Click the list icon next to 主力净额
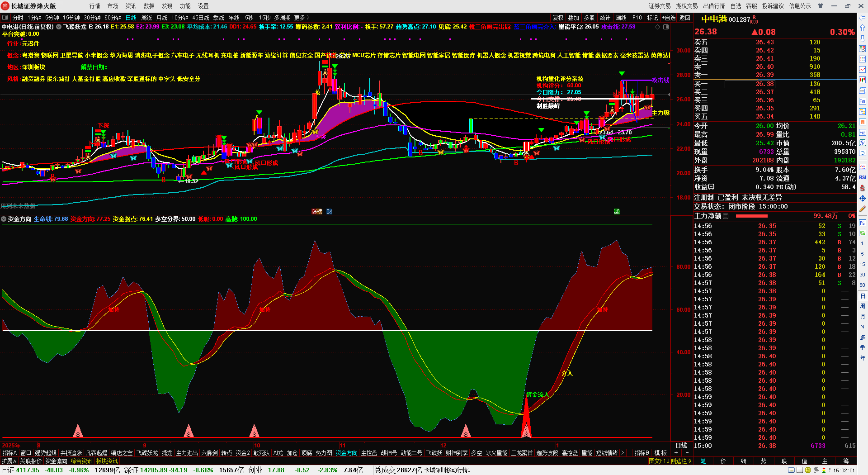This screenshot has height=475, width=868. pyautogui.click(x=726, y=216)
